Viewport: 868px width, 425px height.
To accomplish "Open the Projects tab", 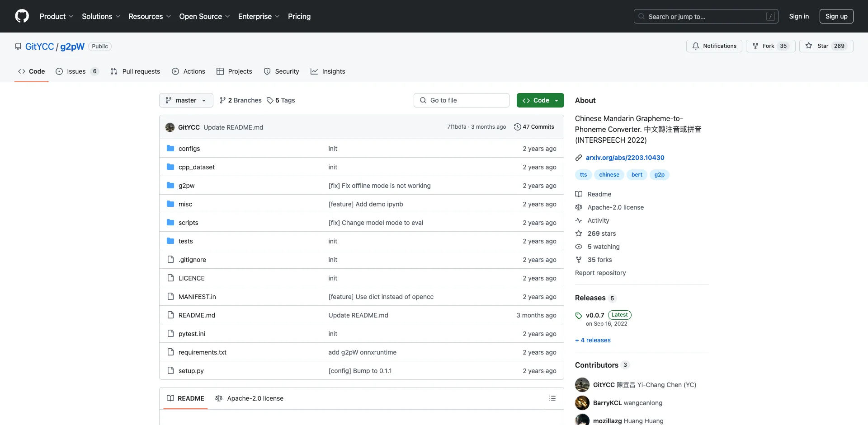I will (234, 71).
